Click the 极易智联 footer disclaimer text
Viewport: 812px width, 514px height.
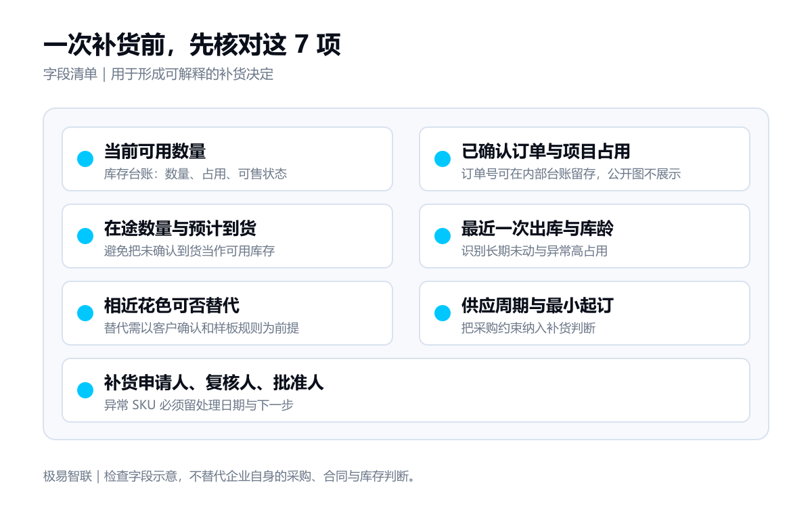pos(231,476)
